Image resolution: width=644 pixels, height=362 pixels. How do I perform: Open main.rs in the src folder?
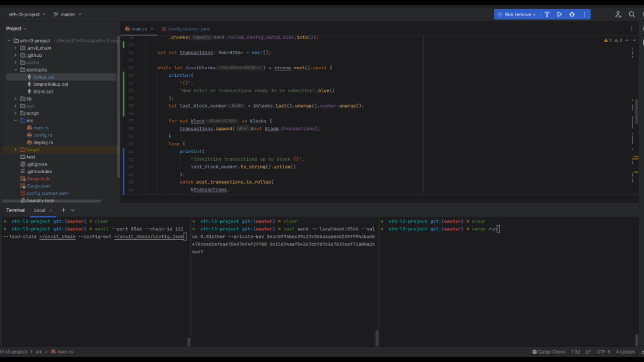(41, 128)
